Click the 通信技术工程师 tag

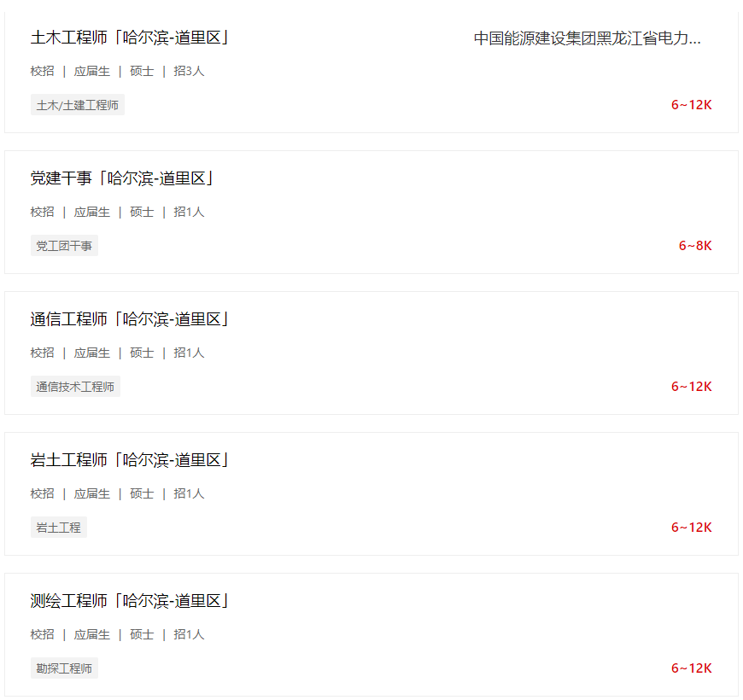click(75, 387)
